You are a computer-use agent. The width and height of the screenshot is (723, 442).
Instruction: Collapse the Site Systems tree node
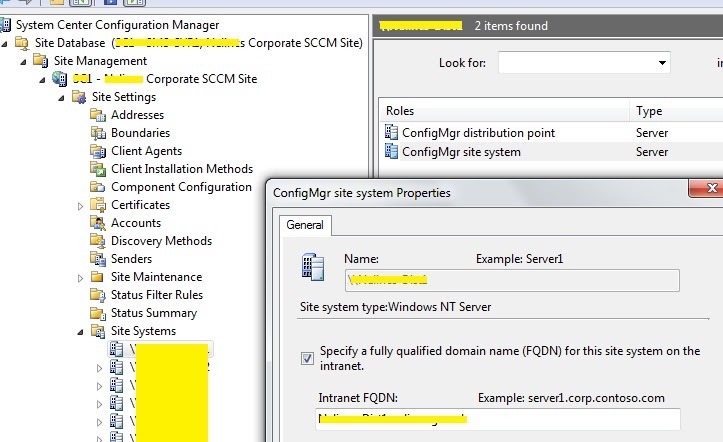pos(80,332)
